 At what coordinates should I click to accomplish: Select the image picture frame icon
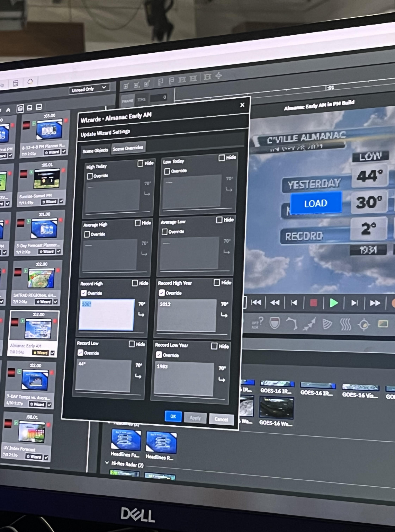tap(383, 324)
